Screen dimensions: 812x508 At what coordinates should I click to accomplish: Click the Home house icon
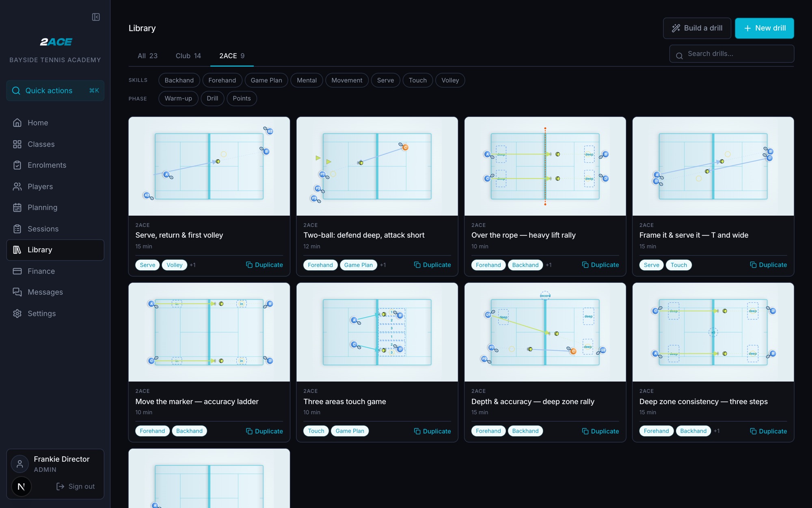click(17, 123)
